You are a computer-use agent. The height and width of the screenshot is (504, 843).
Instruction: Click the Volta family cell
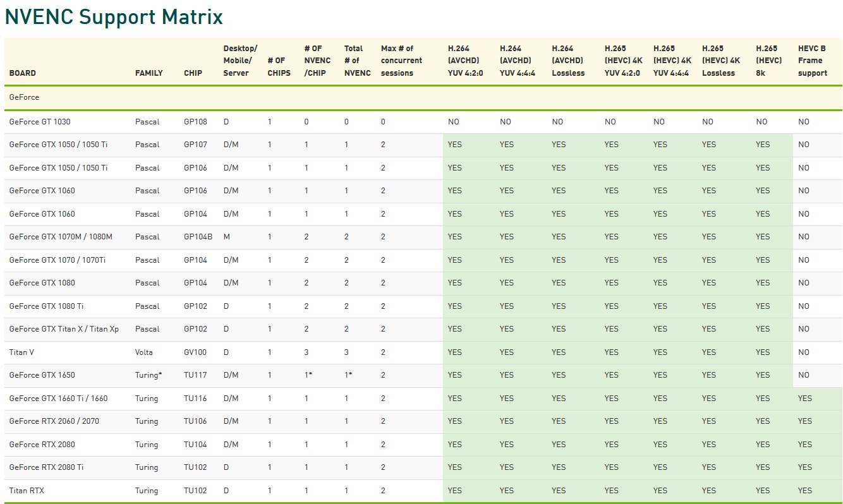[x=144, y=352]
